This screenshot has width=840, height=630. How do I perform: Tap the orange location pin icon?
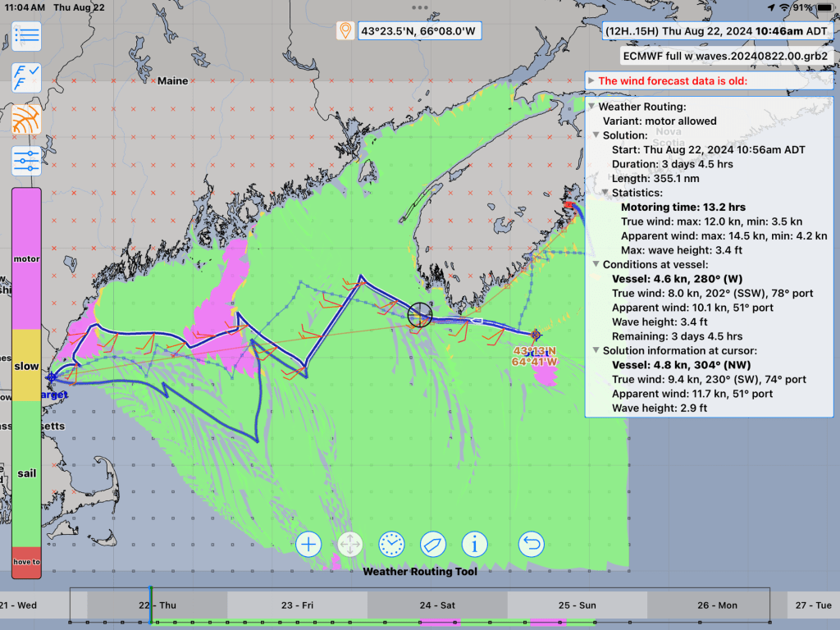pyautogui.click(x=345, y=31)
